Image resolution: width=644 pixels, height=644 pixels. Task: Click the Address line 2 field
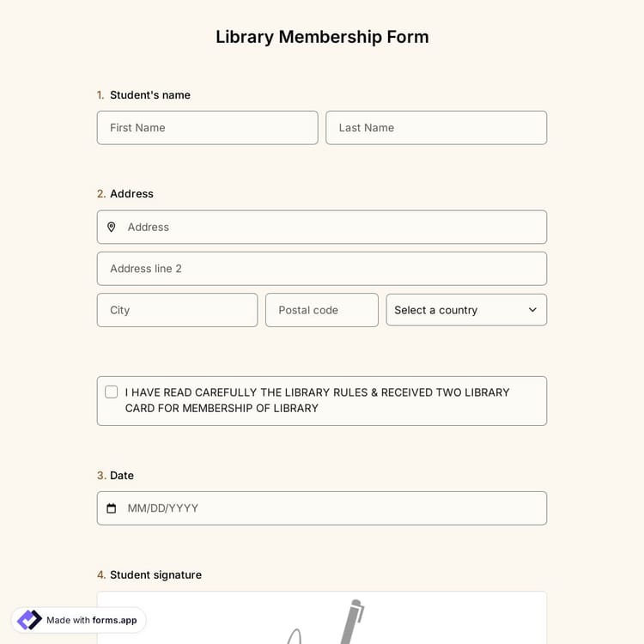321,269
